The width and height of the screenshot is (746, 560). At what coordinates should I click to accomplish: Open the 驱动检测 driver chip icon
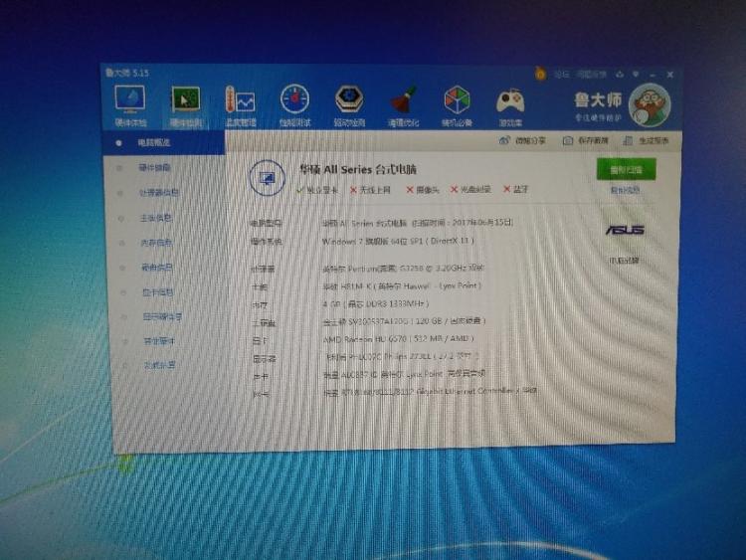point(349,106)
